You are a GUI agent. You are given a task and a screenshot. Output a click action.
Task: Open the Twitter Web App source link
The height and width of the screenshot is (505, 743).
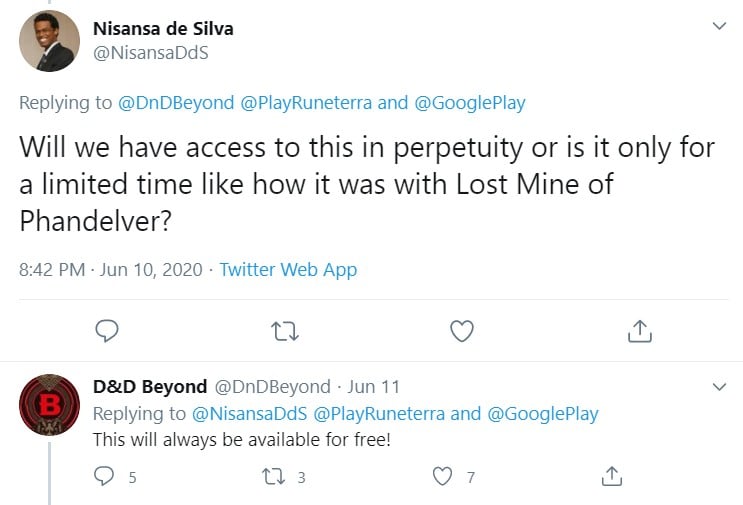[x=288, y=270]
